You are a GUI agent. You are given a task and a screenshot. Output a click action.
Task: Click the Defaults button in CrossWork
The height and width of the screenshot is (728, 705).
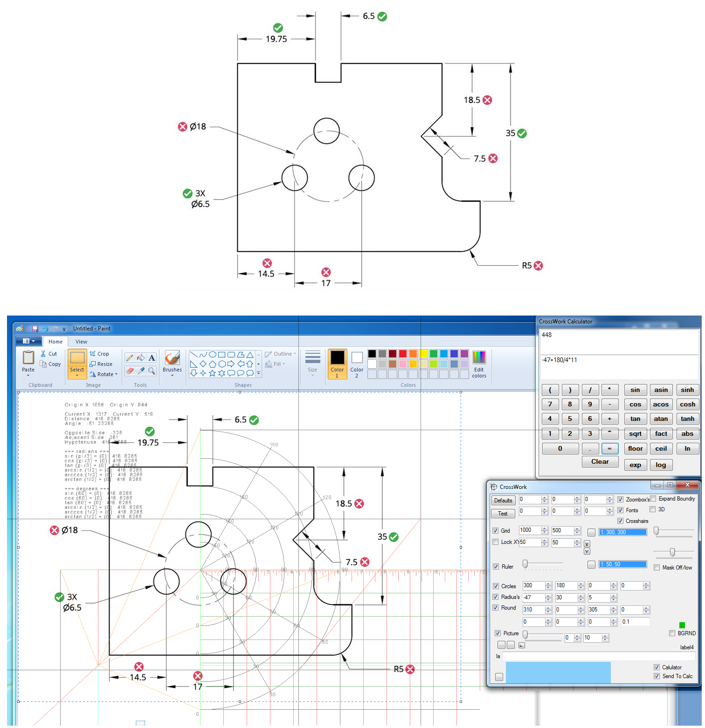pos(503,501)
